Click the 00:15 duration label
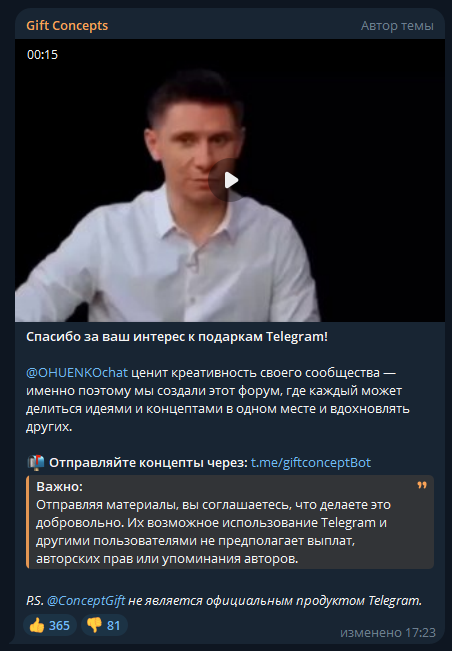The width and height of the screenshot is (452, 651). 42,54
